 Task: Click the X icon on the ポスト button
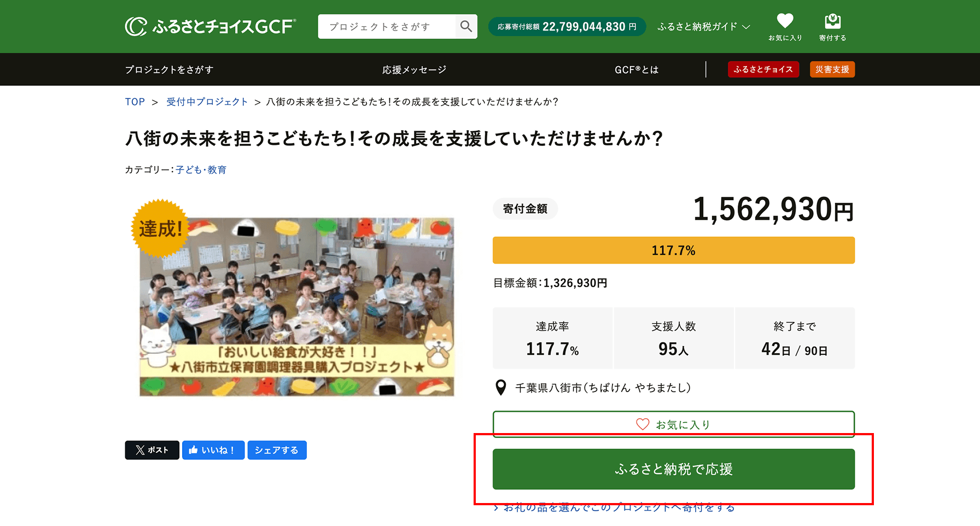141,450
